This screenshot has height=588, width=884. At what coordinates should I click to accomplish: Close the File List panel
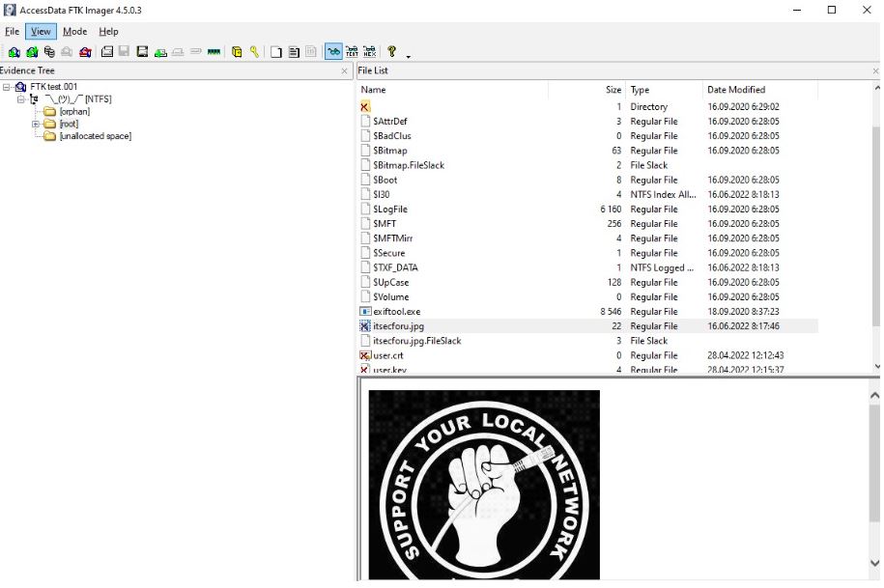[875, 71]
